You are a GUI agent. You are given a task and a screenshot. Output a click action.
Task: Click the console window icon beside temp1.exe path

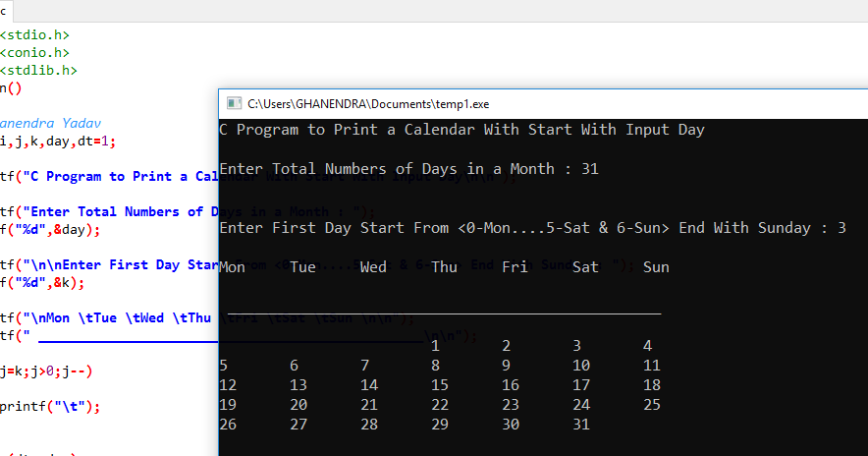(234, 103)
